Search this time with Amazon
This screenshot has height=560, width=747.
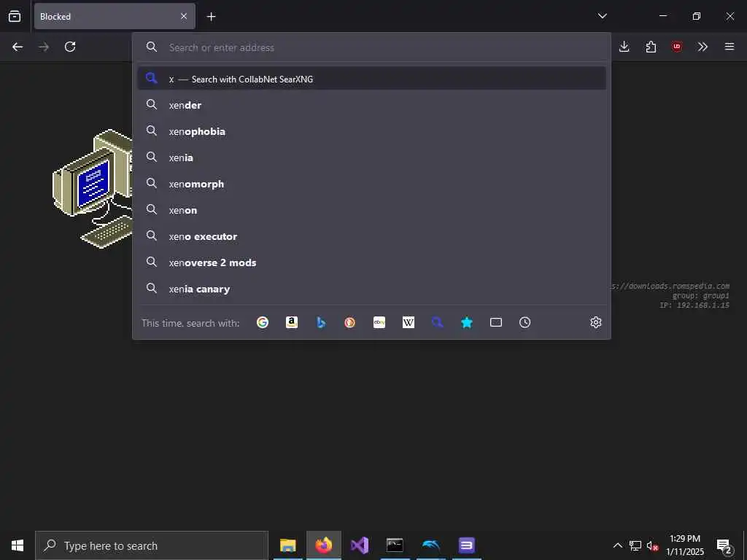(x=292, y=322)
